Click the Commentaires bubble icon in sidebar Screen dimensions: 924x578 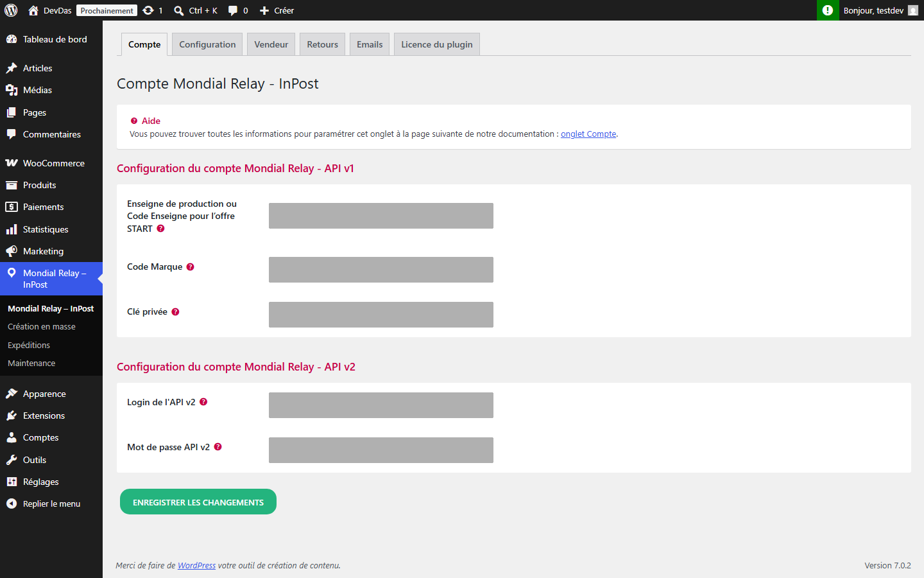point(12,134)
